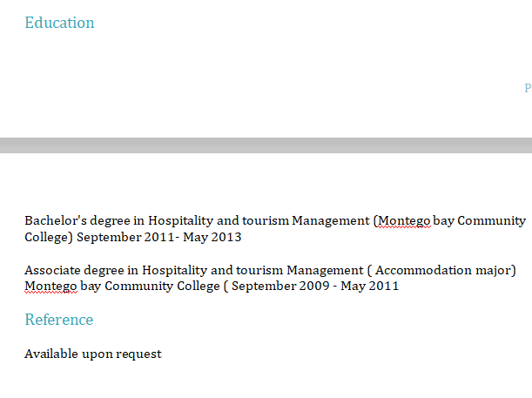
Task: Click the partial letter "P" at right edge
Action: tap(527, 88)
